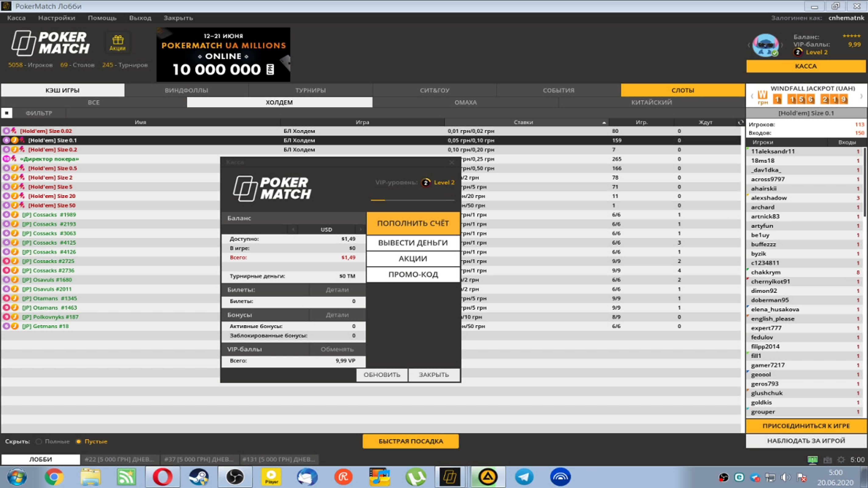Refresh the table list icon

(740, 122)
